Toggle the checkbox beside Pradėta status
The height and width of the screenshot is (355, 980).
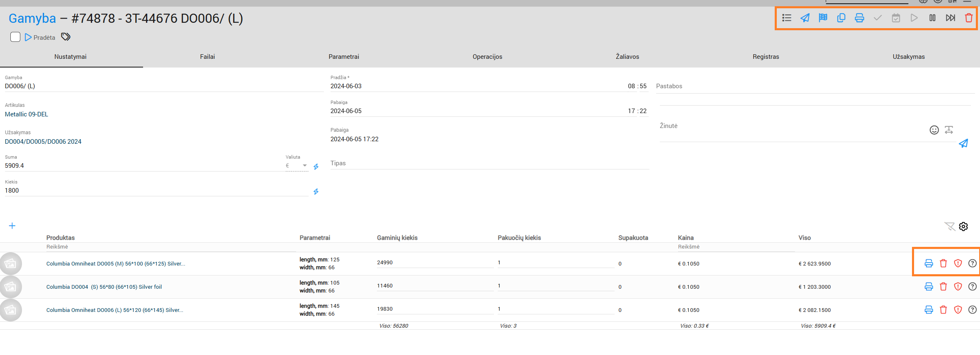(15, 37)
